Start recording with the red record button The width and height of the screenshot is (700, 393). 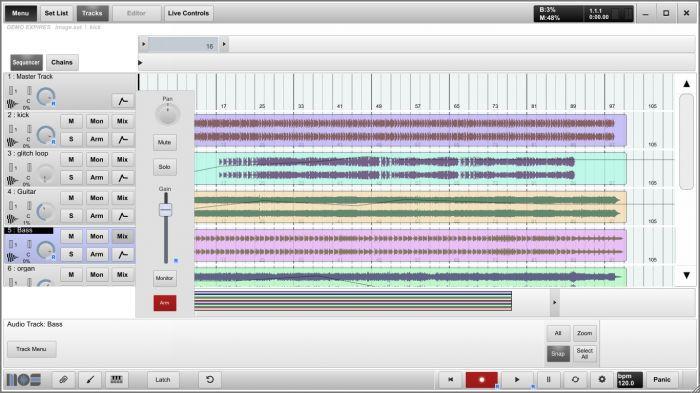[x=481, y=380]
